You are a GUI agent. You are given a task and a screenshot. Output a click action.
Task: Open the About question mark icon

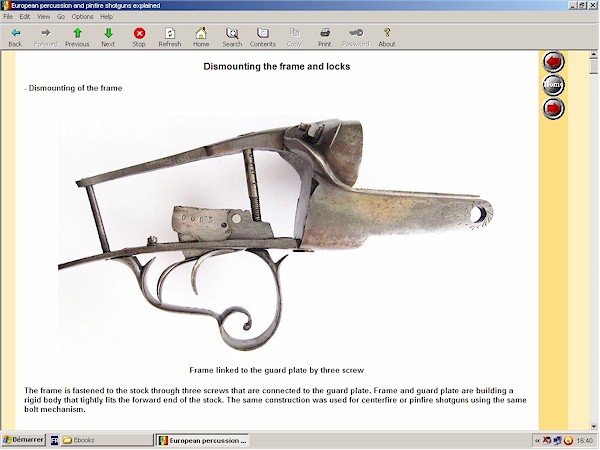pyautogui.click(x=387, y=37)
